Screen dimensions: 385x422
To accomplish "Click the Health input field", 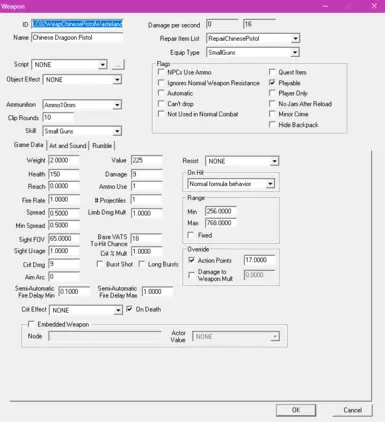I will pos(64,174).
